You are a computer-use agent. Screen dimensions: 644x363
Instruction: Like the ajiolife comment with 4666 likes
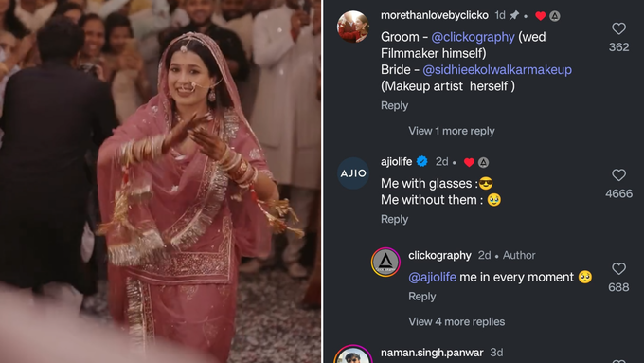point(618,174)
